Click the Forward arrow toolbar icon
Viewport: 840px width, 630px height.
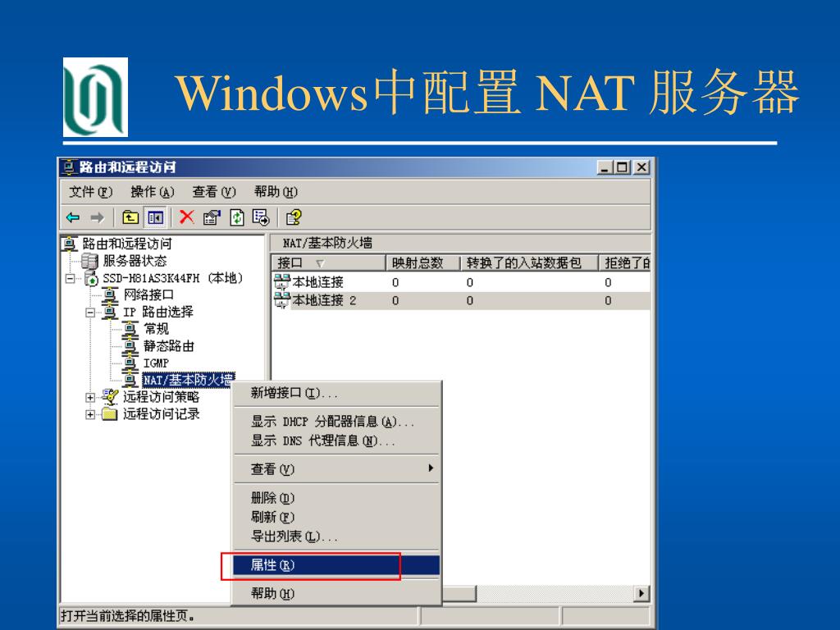97,217
